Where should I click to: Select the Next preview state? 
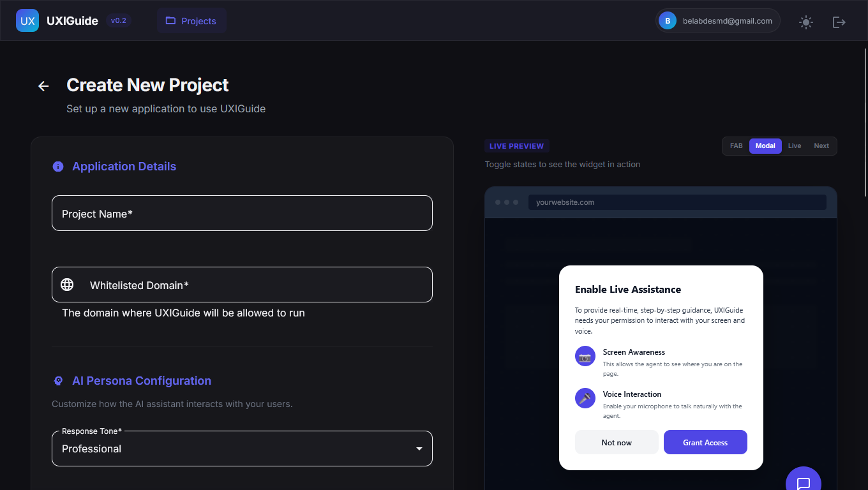point(821,146)
